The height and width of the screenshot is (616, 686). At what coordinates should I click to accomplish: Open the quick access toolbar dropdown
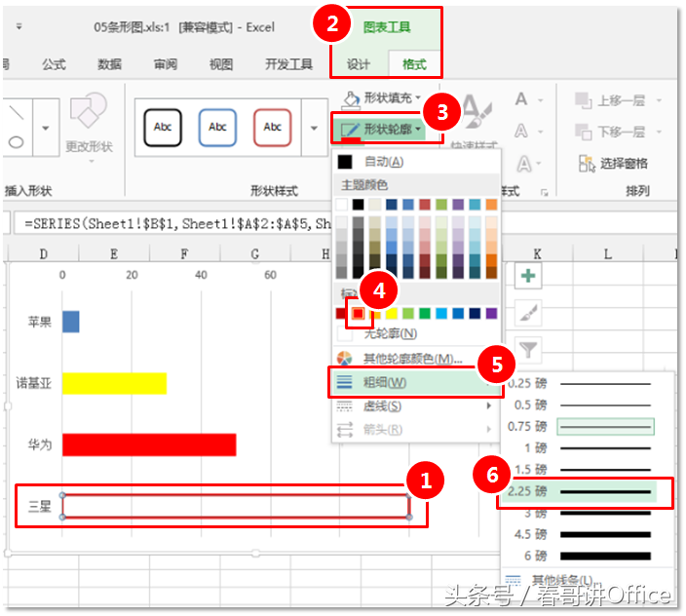[19, 26]
